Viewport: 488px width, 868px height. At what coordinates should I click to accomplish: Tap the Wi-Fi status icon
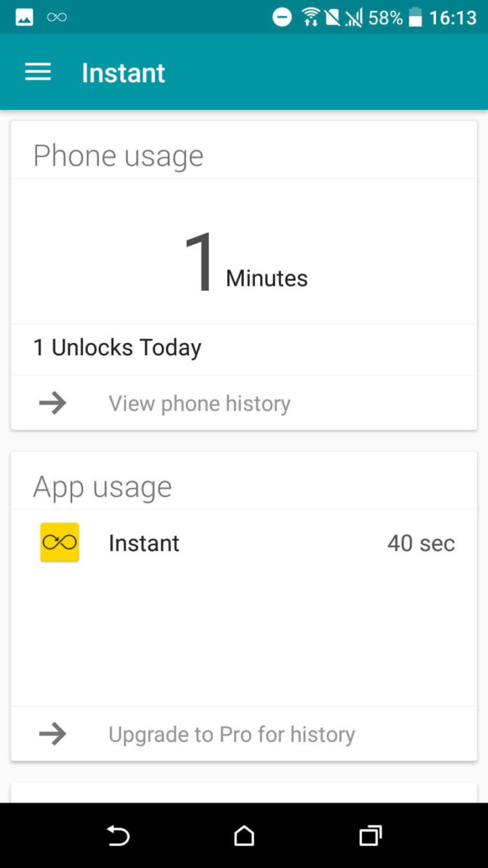311,17
